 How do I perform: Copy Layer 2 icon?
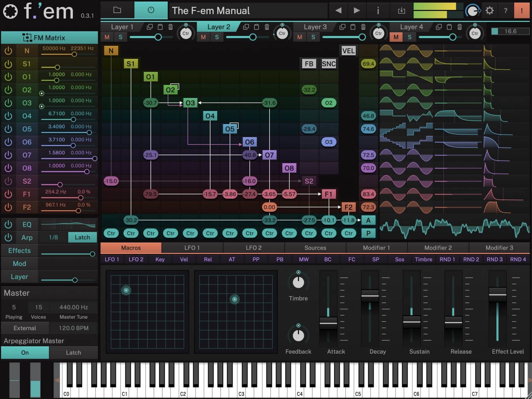point(246,27)
